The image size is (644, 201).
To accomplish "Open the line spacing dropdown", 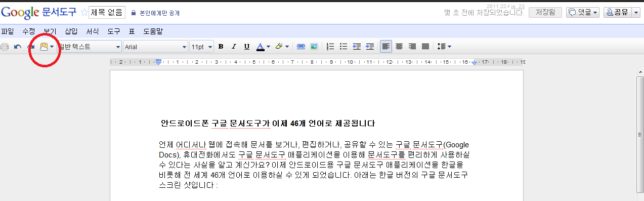I will 444,47.
